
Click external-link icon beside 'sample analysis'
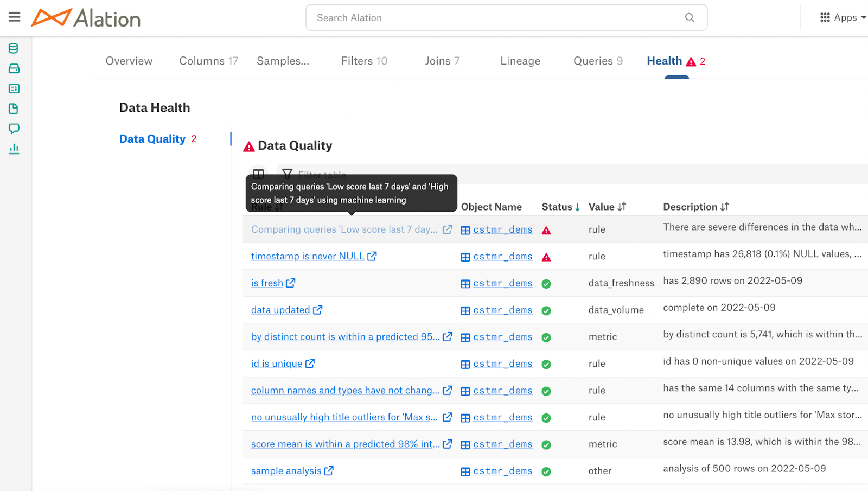click(x=329, y=471)
